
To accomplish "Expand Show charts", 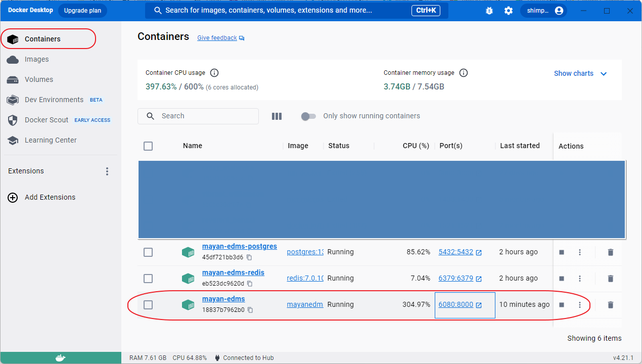I will 580,73.
